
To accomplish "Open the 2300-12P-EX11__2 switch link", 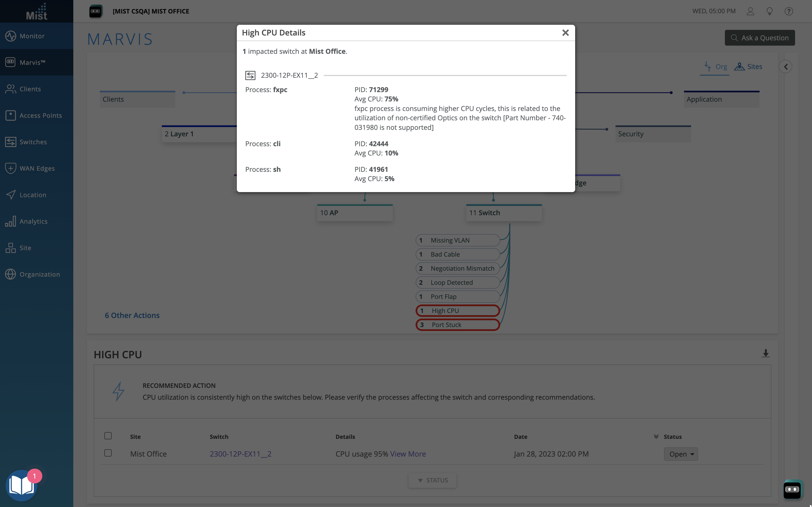I will click(x=240, y=454).
